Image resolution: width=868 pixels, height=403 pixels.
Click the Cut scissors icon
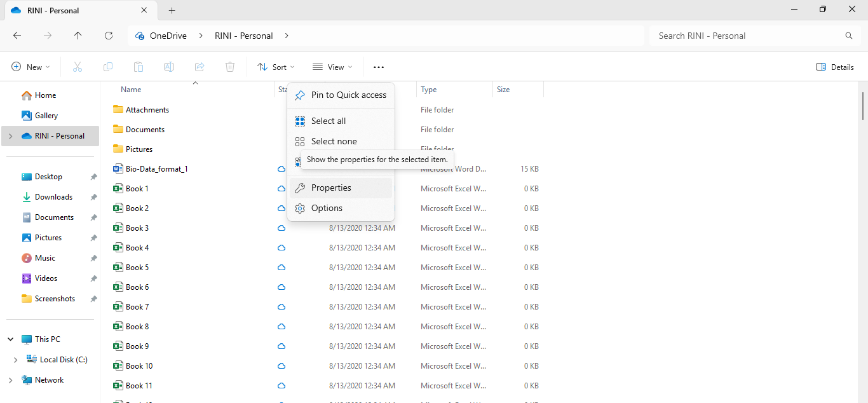(78, 67)
